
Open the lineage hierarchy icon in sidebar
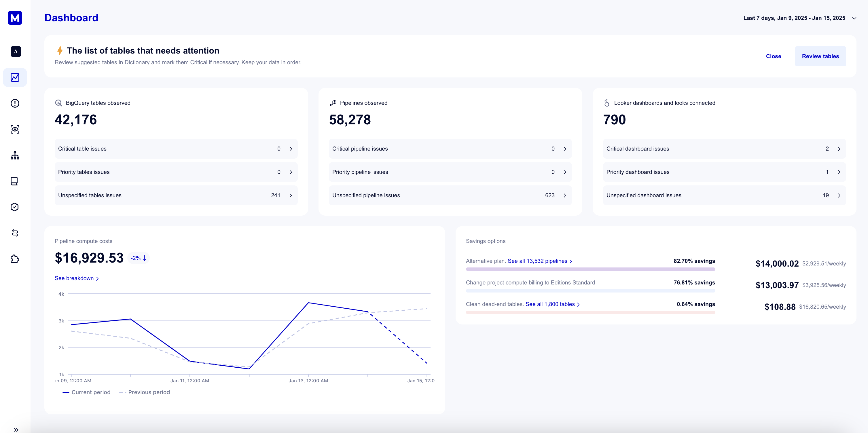(x=15, y=155)
